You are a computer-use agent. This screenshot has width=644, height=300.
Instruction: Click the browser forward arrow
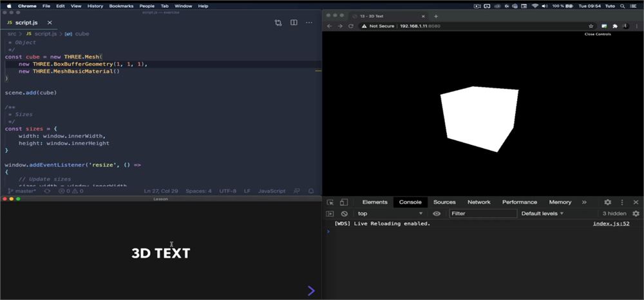[x=340, y=26]
